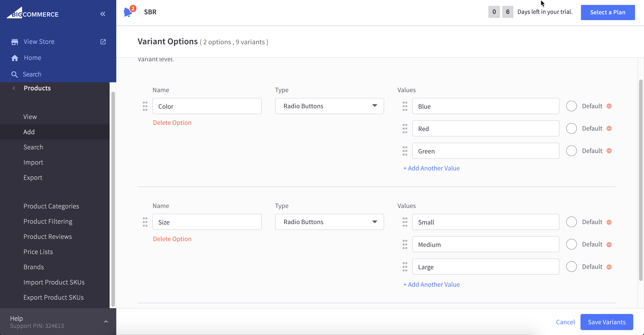Click Save Variants button
Viewport: 644px width, 335px height.
pos(607,322)
